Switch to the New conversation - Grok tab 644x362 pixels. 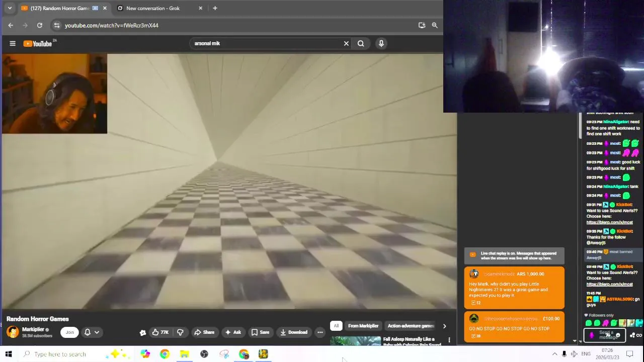[x=153, y=8]
